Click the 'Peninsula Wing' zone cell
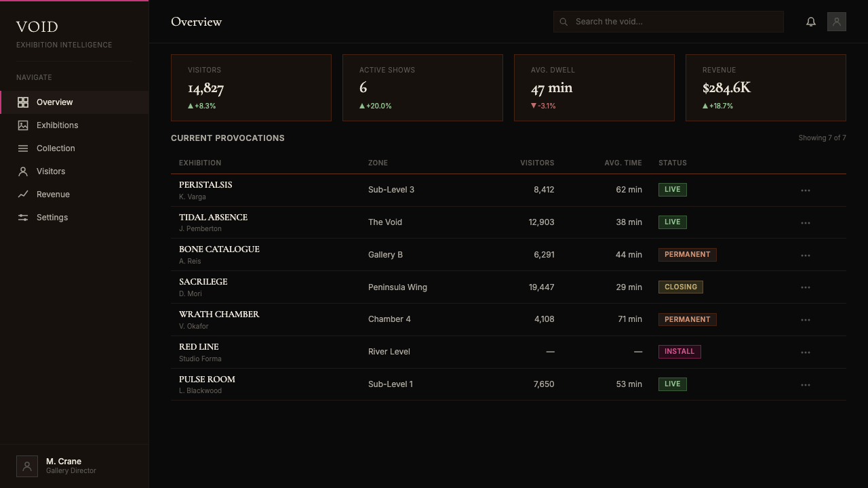The image size is (868, 488). 397,287
